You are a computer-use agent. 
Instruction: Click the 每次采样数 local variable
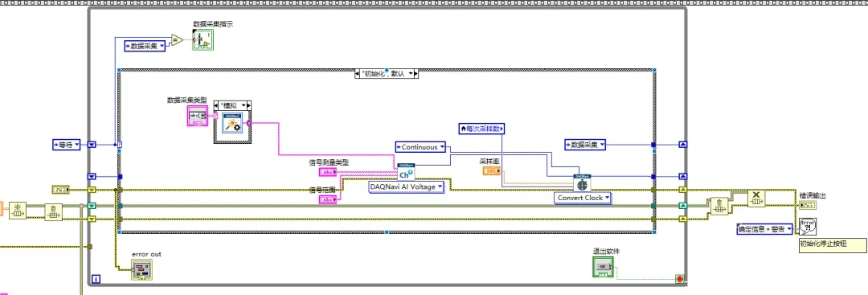click(x=482, y=129)
